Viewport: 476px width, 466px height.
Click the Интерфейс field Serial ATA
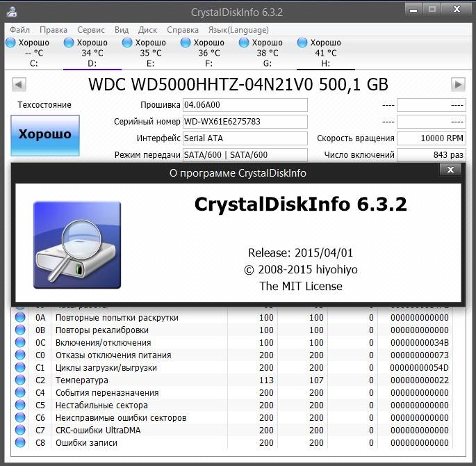pos(245,138)
